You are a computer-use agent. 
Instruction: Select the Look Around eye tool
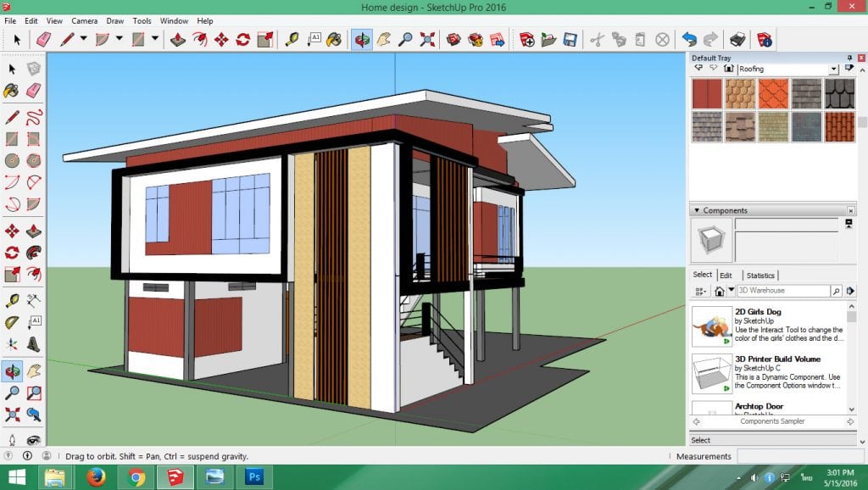(x=34, y=440)
